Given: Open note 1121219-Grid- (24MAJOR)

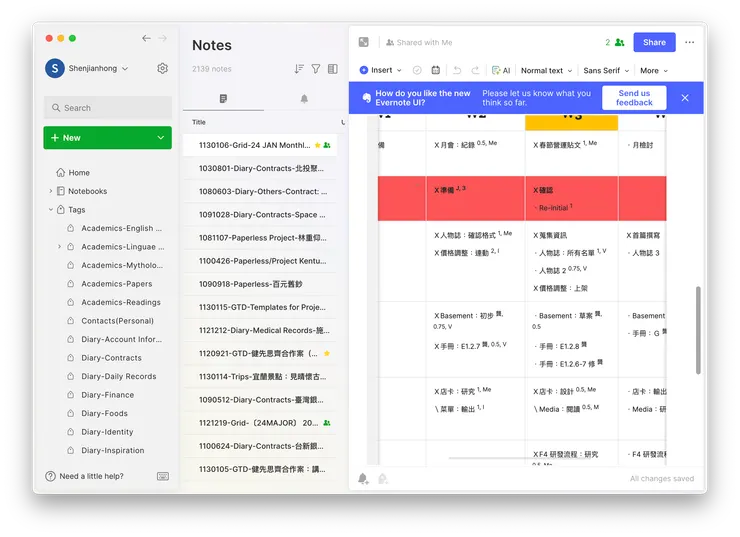Looking at the screenshot, I should click(x=260, y=423).
